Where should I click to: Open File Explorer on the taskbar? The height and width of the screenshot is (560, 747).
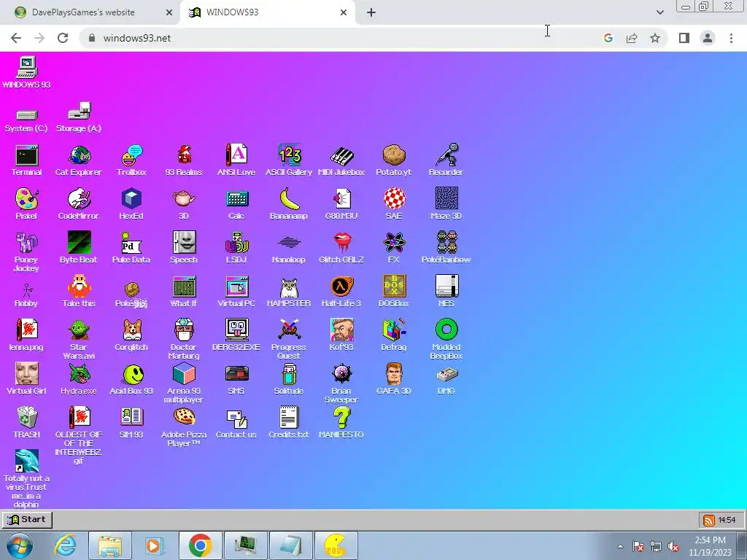pyautogui.click(x=110, y=545)
